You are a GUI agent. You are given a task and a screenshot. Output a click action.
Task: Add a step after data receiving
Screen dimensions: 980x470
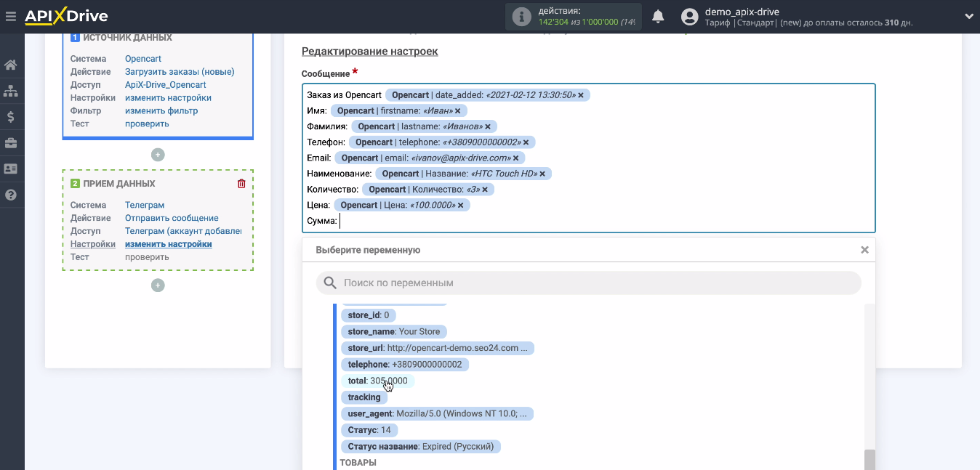[x=158, y=285]
